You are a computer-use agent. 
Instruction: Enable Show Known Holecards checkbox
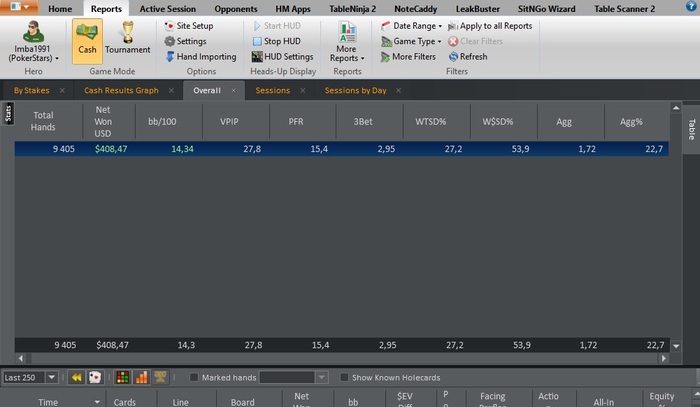pyautogui.click(x=344, y=378)
